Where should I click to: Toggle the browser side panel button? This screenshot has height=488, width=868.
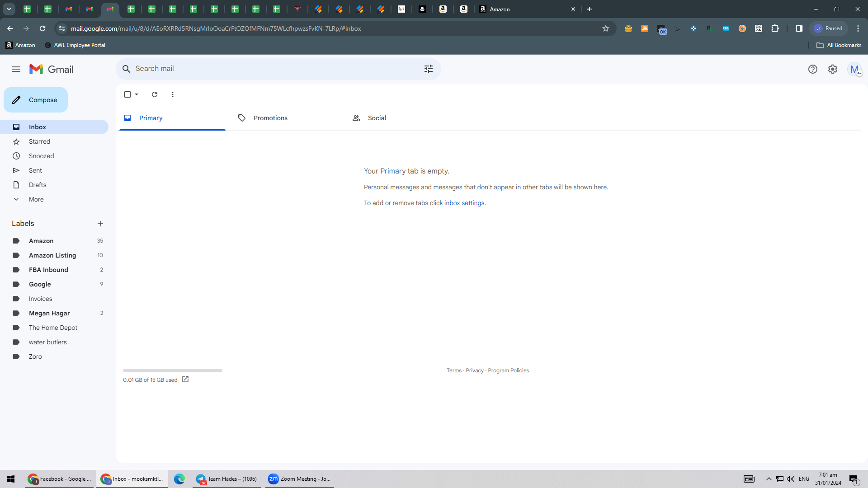pyautogui.click(x=799, y=28)
